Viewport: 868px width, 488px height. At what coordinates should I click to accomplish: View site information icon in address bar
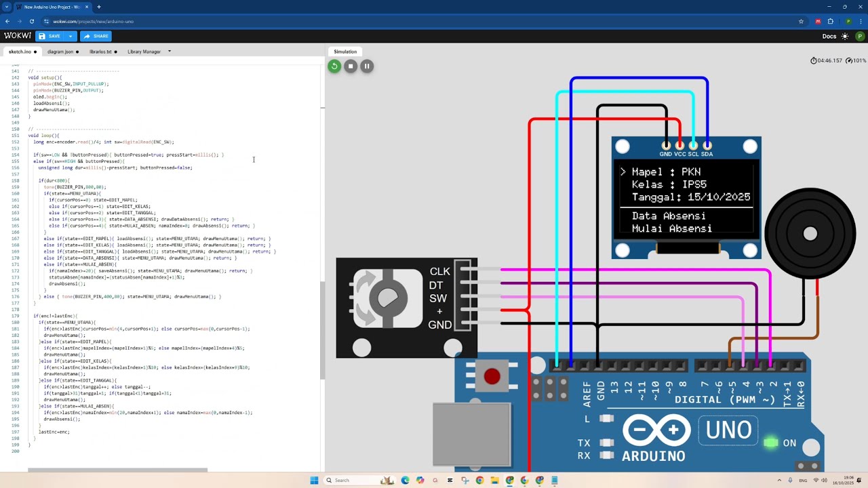coord(46,21)
